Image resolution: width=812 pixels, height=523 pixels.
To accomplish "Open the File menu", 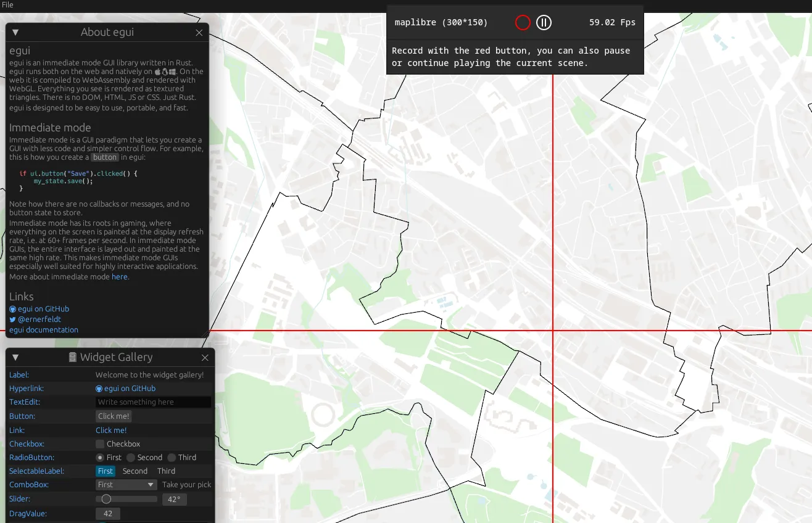I will pyautogui.click(x=7, y=5).
